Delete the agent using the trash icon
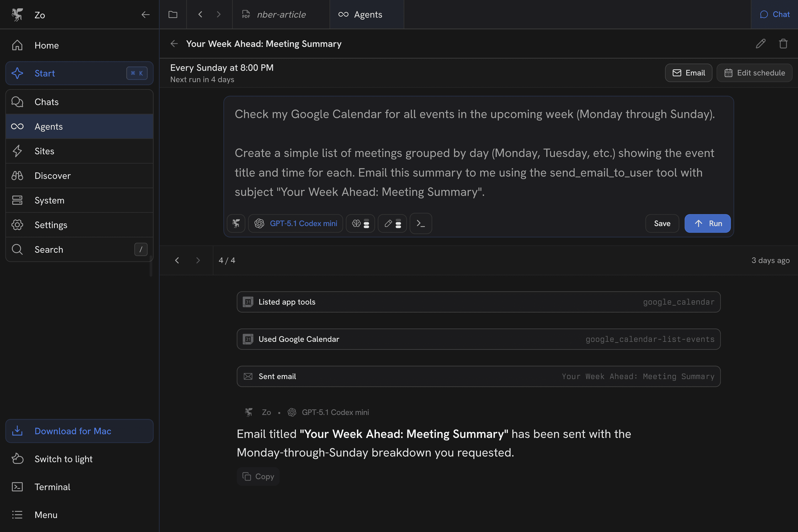This screenshot has height=532, width=798. (783, 43)
